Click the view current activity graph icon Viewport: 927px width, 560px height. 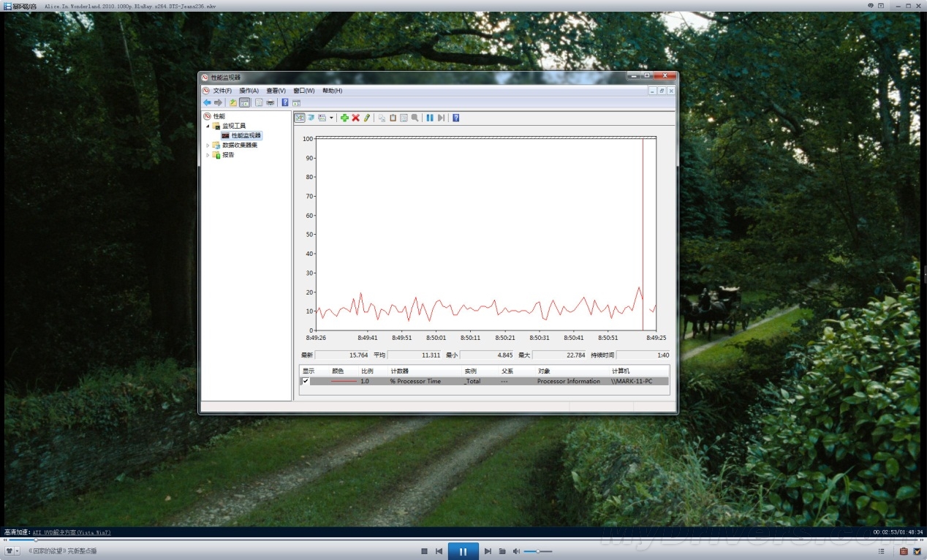[x=300, y=118]
